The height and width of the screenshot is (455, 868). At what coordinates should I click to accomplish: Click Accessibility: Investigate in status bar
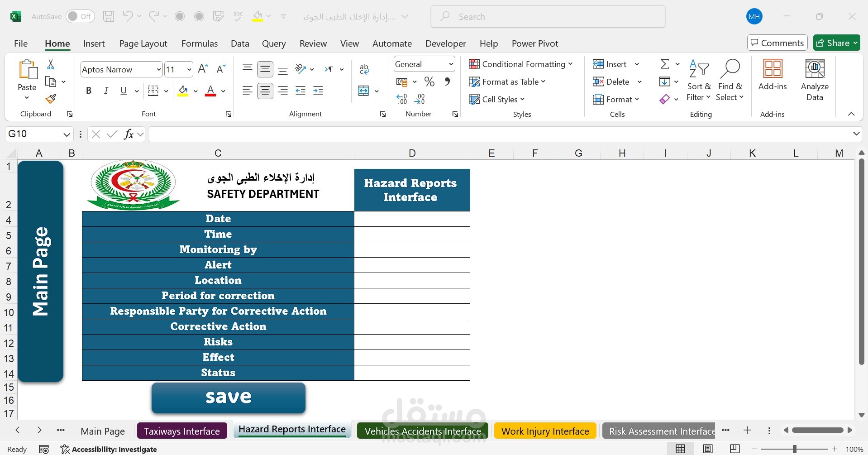(x=109, y=449)
